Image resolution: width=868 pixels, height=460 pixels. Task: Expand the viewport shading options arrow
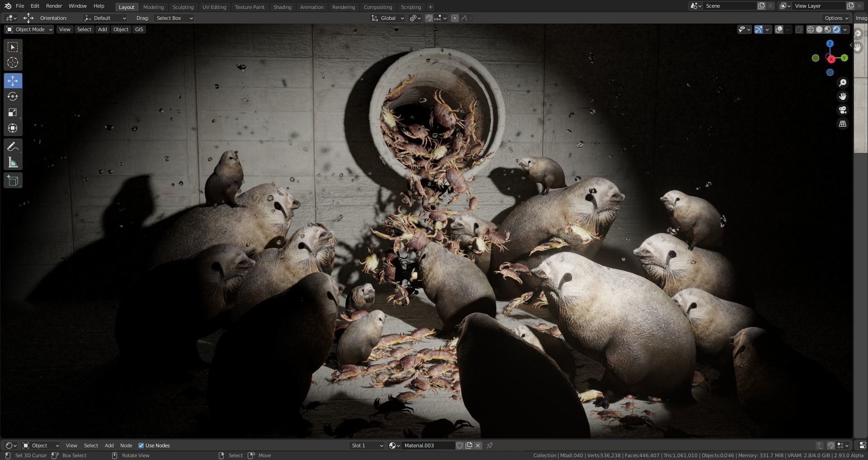845,29
